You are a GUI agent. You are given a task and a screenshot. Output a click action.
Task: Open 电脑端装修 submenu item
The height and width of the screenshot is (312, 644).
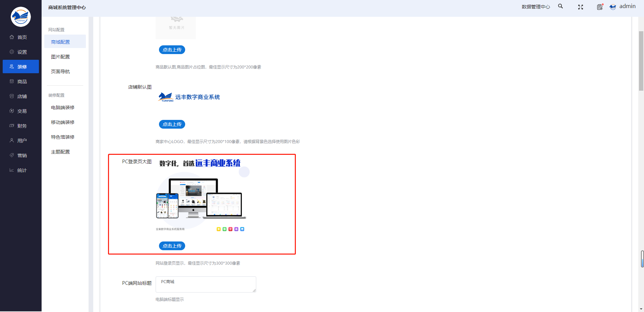[65, 107]
